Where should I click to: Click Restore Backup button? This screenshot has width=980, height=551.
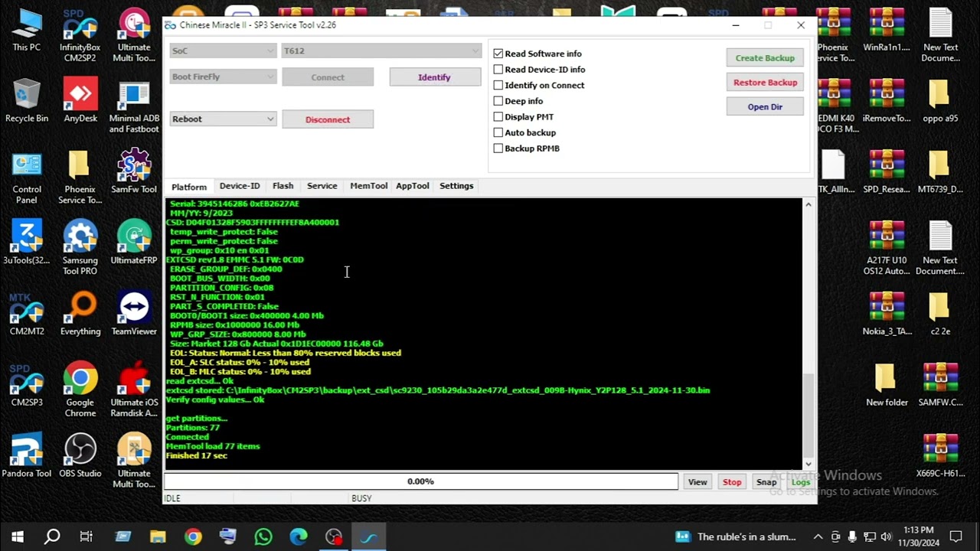point(765,83)
